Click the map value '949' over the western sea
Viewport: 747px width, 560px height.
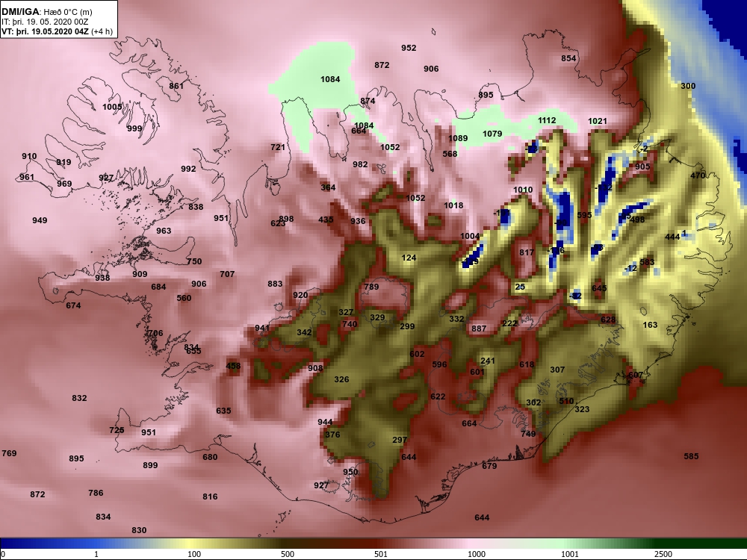tap(40, 220)
